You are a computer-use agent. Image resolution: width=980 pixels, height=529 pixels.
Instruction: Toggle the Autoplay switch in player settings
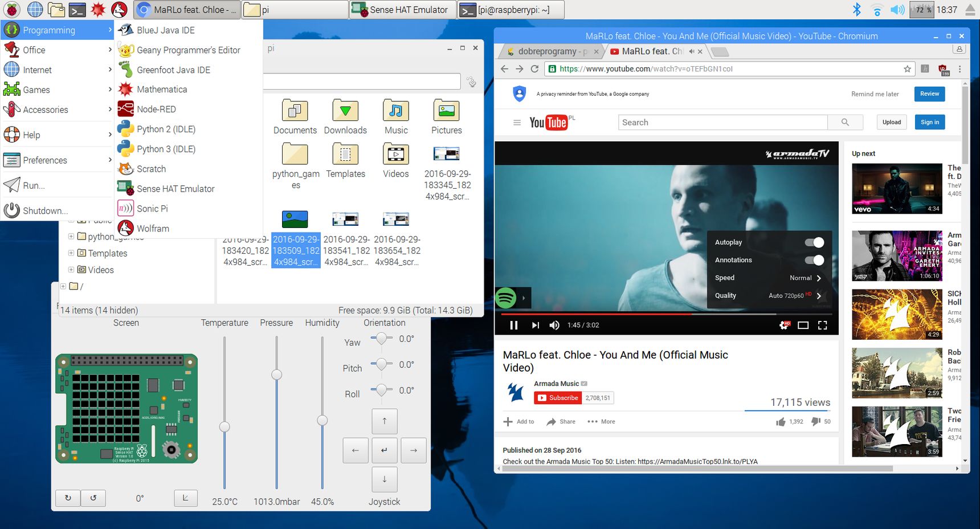[814, 242]
